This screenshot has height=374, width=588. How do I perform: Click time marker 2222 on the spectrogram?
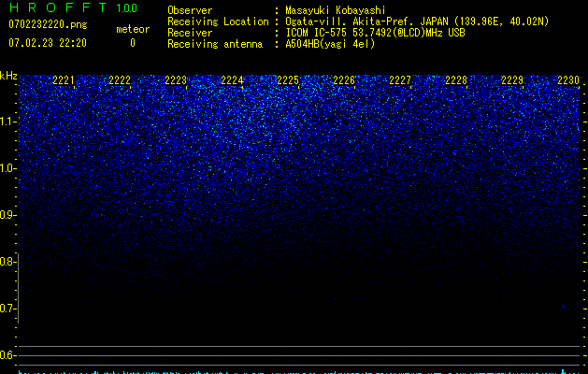point(120,79)
